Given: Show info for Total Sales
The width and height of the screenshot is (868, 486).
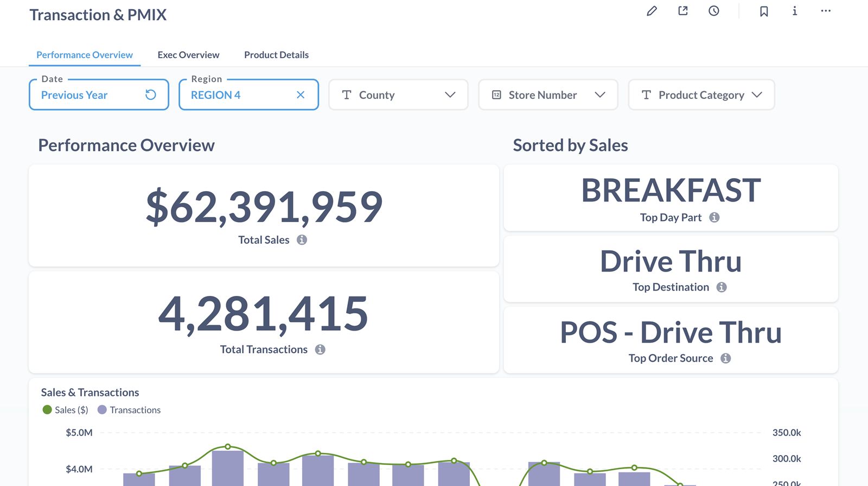Looking at the screenshot, I should click(302, 240).
